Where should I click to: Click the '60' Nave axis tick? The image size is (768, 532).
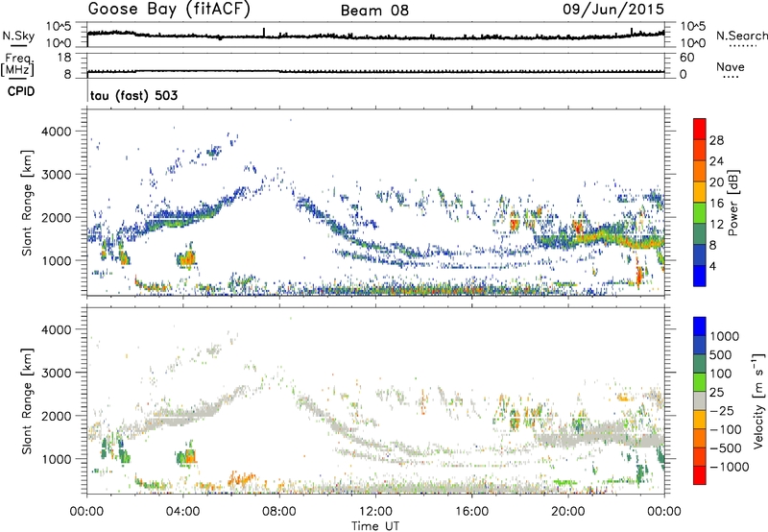[x=686, y=58]
